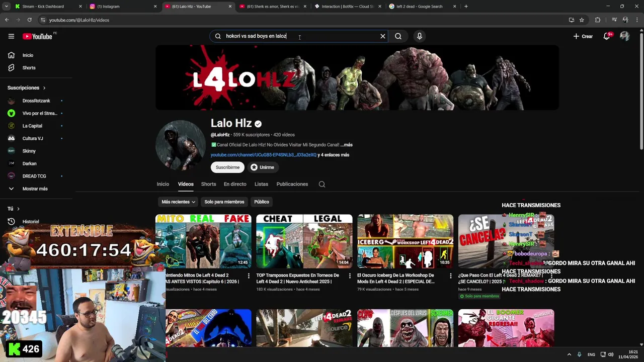
Task: Select the Vídeos tab
Action: pyautogui.click(x=186, y=184)
